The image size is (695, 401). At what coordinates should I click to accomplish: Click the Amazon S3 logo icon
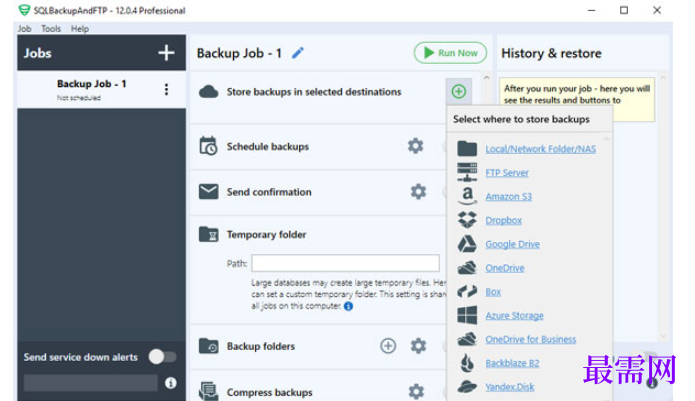467,196
